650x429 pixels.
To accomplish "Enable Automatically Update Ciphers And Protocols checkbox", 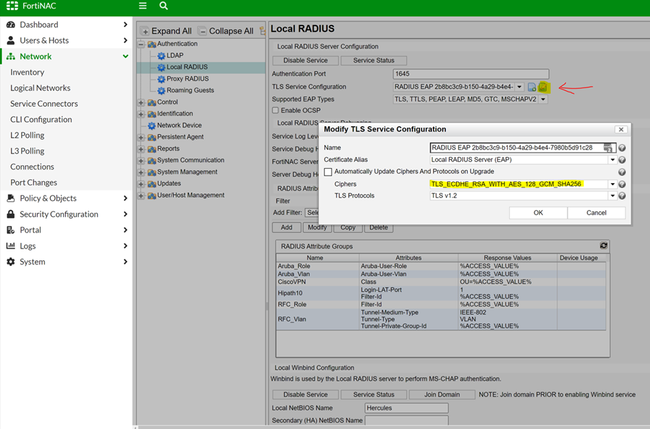I will pos(329,172).
